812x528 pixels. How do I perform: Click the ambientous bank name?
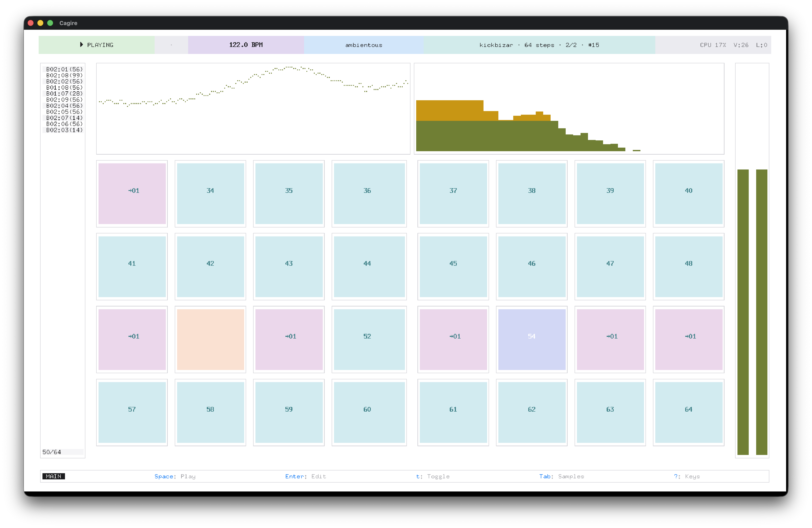pyautogui.click(x=364, y=45)
